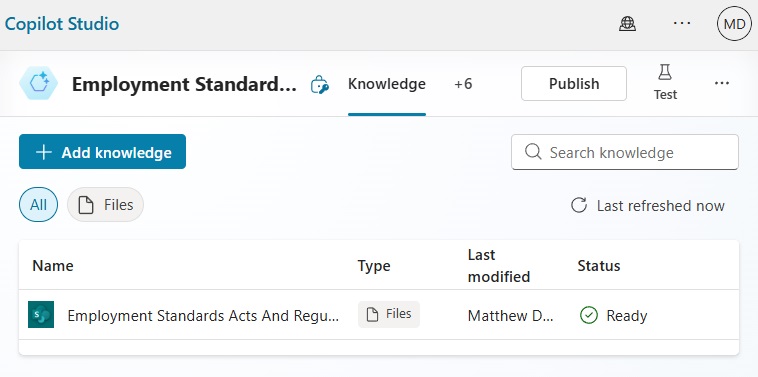Image resolution: width=758 pixels, height=377 pixels.
Task: Open Employment Standards Acts And Regu... entry
Action: pos(203,316)
